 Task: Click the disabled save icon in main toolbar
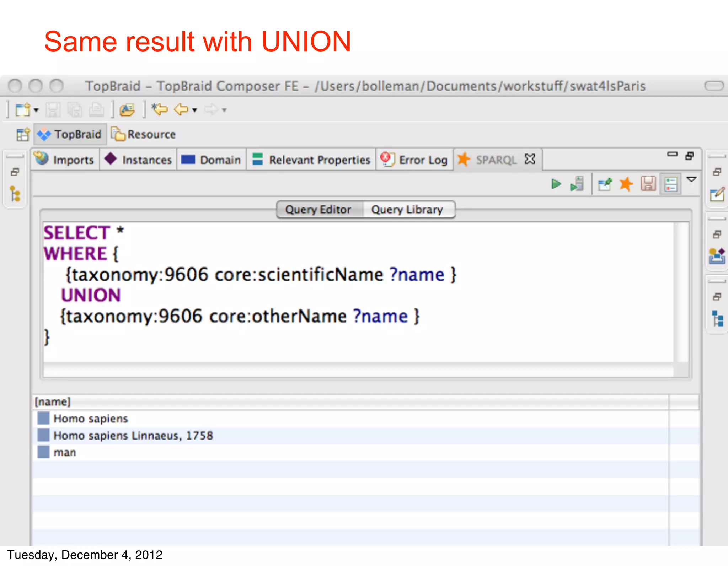[x=53, y=110]
